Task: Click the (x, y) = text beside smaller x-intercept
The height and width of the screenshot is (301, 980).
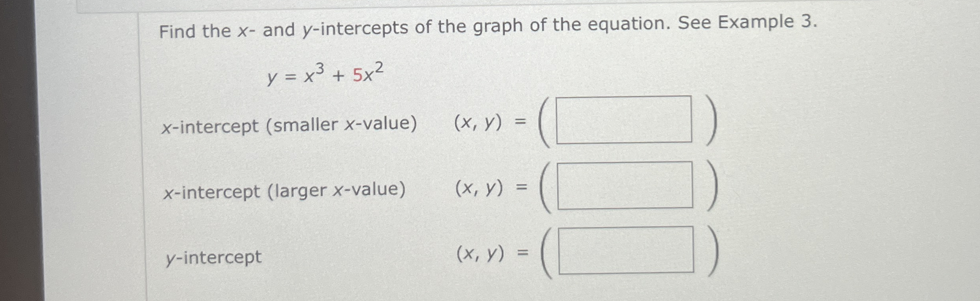Action: click(x=490, y=122)
